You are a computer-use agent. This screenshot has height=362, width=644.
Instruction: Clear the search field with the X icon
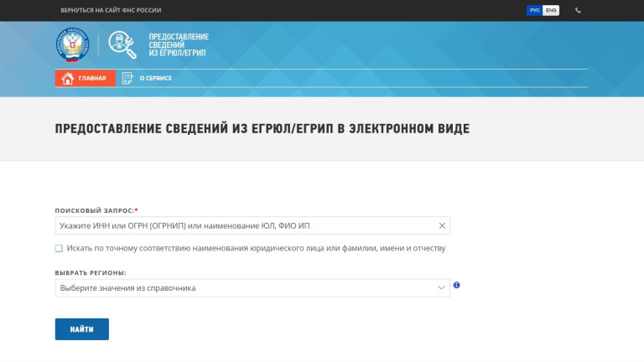[442, 225]
